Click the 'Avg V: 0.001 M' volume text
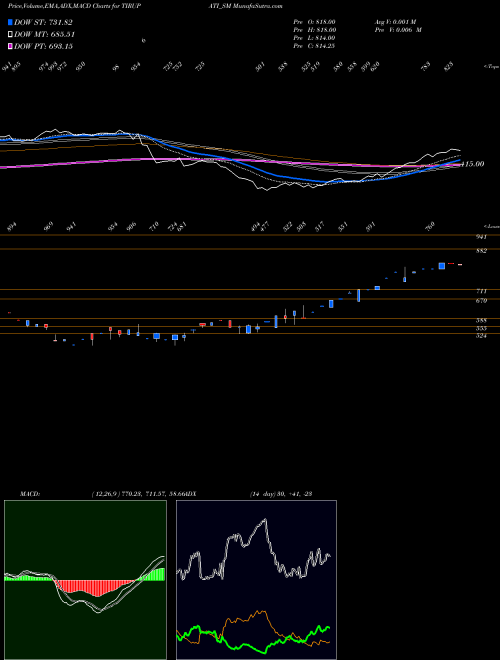This screenshot has height=660, width=500. 395,22
